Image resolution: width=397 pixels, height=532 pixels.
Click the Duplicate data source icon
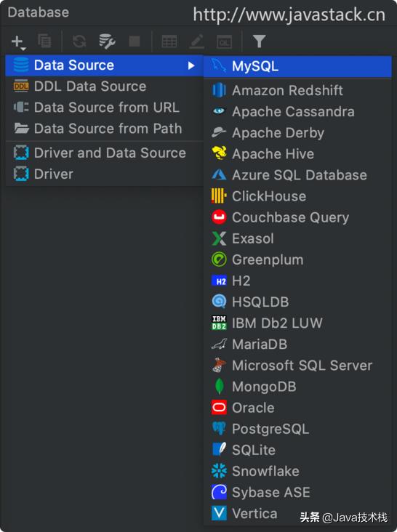44,41
